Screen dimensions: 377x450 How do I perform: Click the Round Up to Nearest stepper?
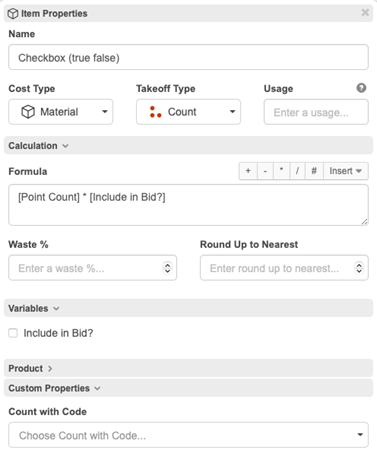coord(359,268)
